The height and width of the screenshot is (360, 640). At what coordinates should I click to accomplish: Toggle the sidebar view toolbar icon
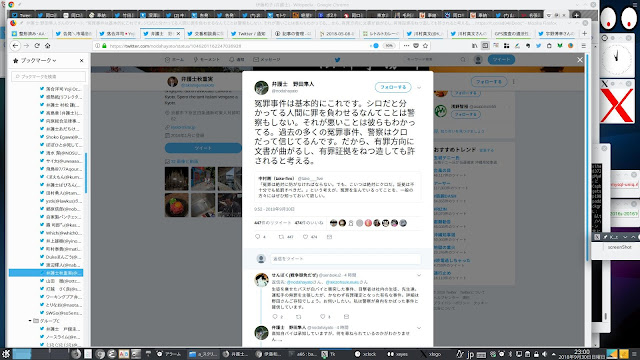tap(485, 46)
